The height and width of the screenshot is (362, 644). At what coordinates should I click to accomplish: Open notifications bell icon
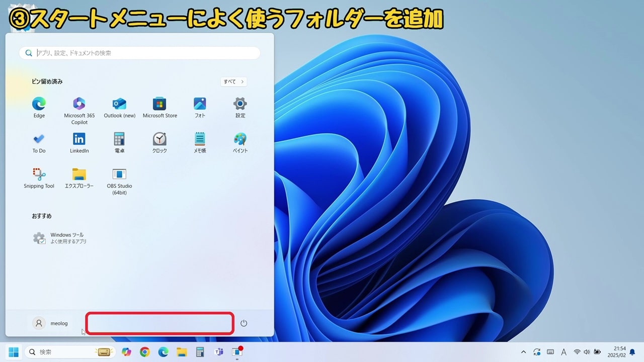pyautogui.click(x=632, y=352)
